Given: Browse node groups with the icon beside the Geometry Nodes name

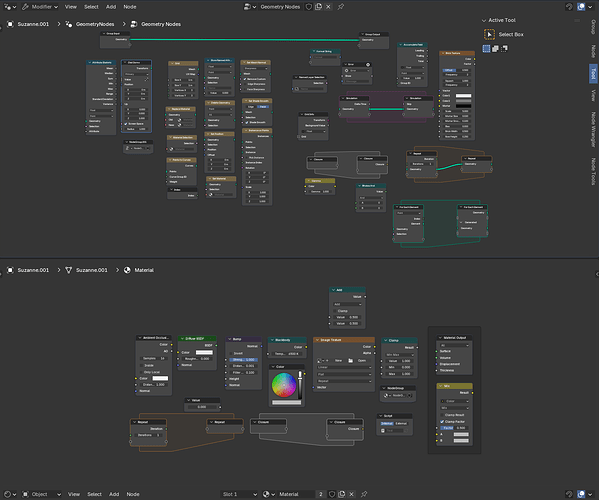Looking at the screenshot, I should coord(250,7).
